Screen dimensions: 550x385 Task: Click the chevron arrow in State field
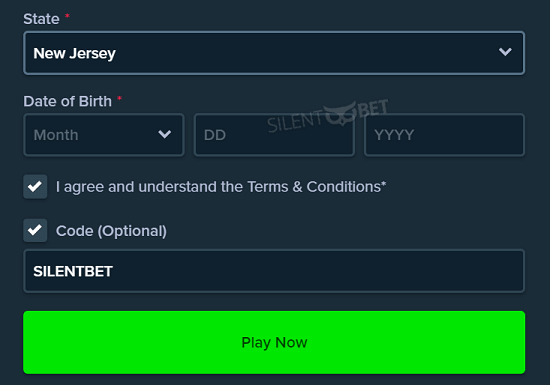click(x=505, y=52)
